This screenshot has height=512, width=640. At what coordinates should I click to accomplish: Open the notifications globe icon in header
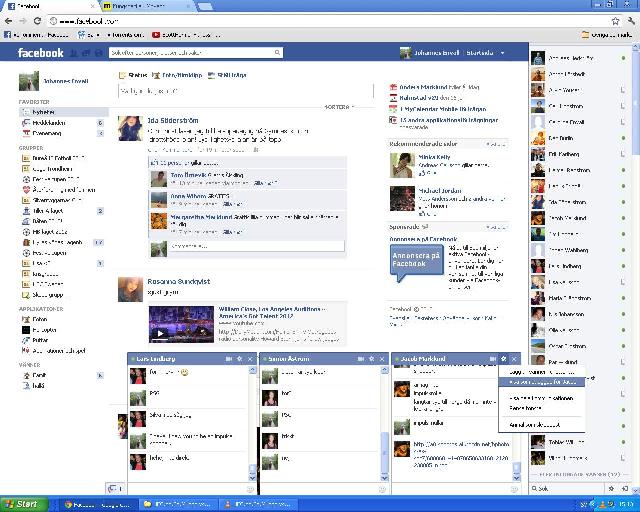pyautogui.click(x=98, y=53)
